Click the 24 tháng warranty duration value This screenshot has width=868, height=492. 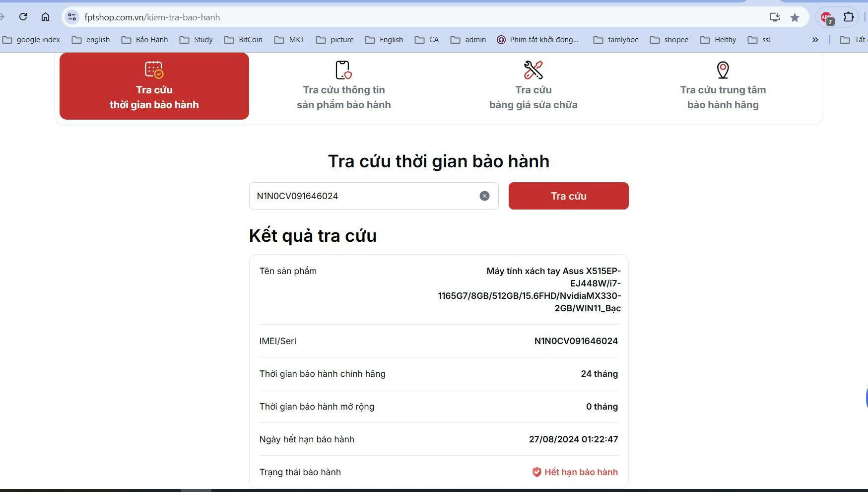coord(600,374)
